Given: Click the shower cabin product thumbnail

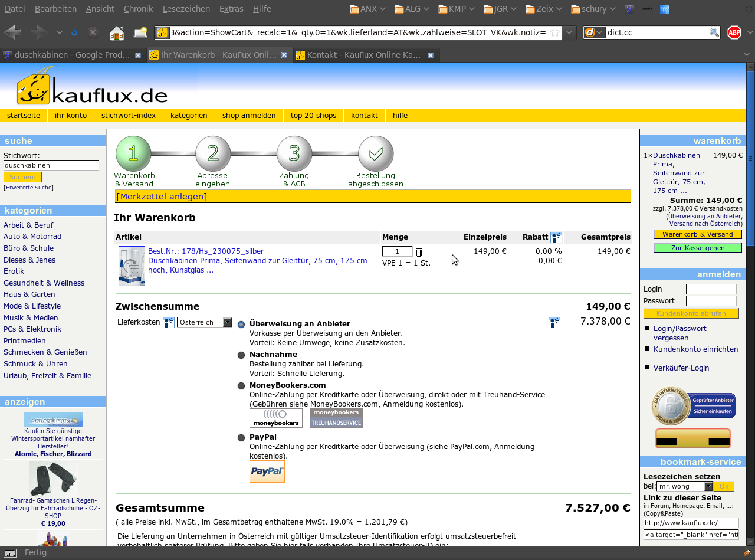Looking at the screenshot, I should pos(132,266).
